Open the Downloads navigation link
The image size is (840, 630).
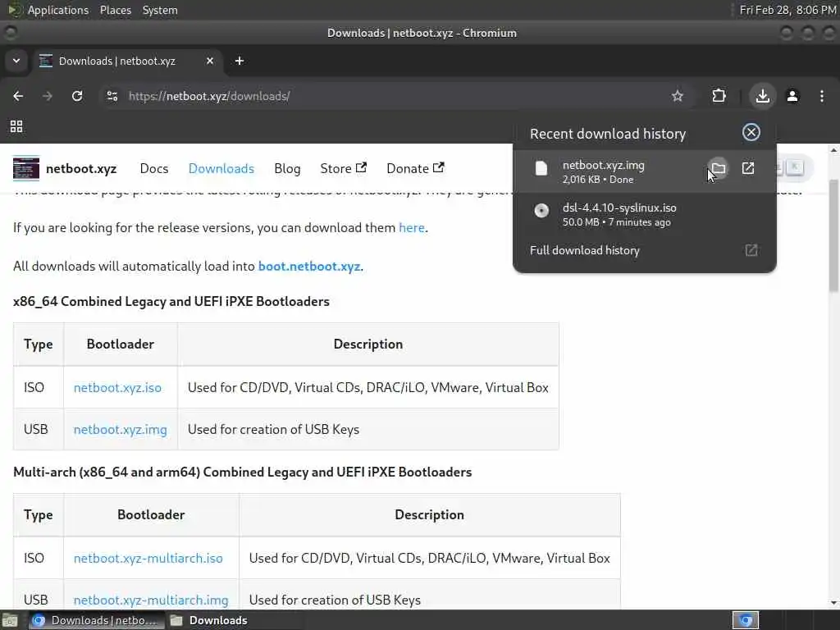[221, 168]
